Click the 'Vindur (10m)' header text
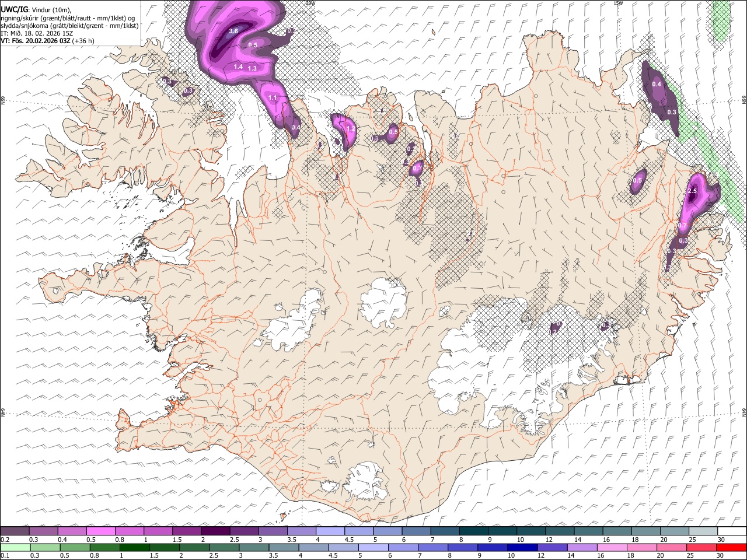The height and width of the screenshot is (560, 747). tap(50, 10)
